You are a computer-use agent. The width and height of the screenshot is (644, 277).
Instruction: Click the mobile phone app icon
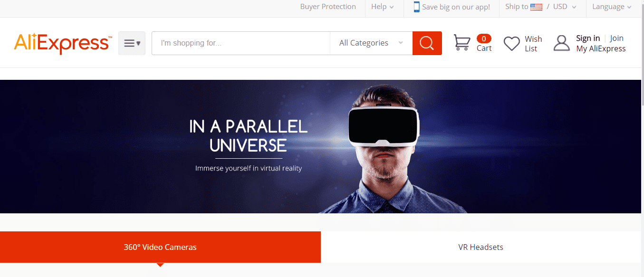[416, 7]
